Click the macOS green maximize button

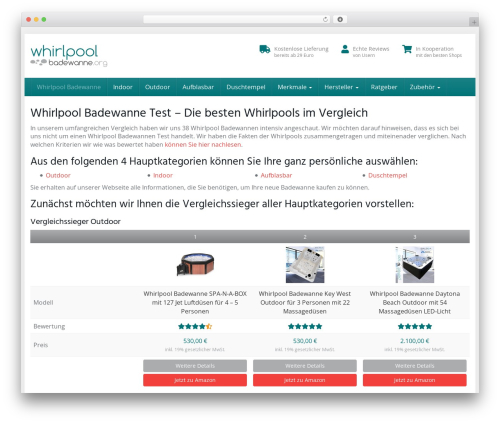(44, 19)
